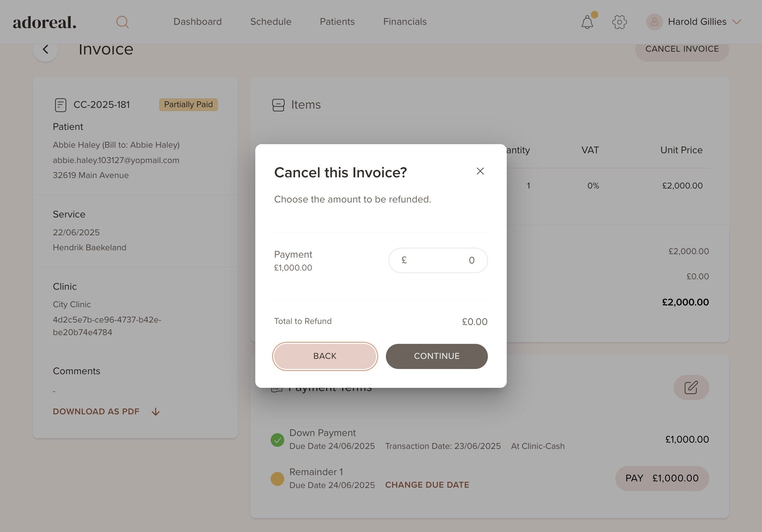Click the Down Payment green checkmark

[x=277, y=440]
